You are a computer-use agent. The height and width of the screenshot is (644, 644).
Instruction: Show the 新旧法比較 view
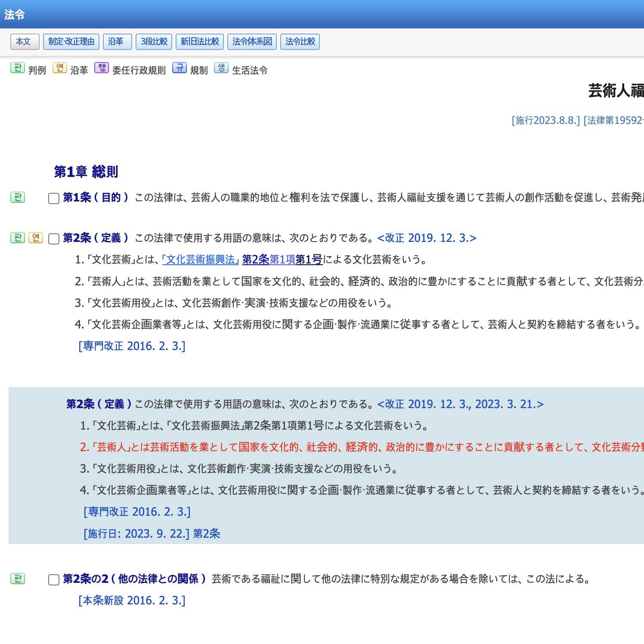200,42
